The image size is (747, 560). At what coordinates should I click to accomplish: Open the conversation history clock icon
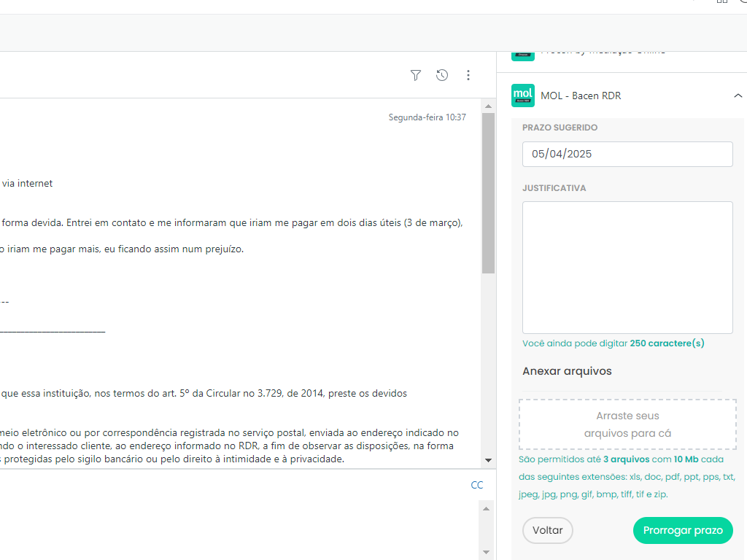(x=442, y=75)
